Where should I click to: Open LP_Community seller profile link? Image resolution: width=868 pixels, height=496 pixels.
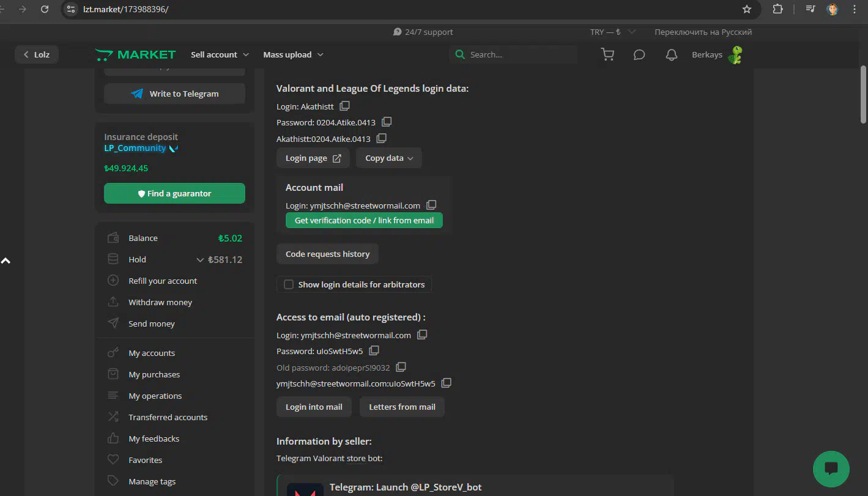[135, 148]
